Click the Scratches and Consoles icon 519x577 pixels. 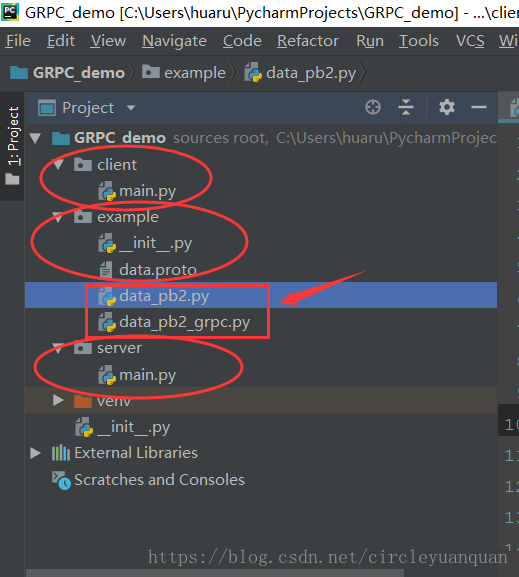(61, 480)
